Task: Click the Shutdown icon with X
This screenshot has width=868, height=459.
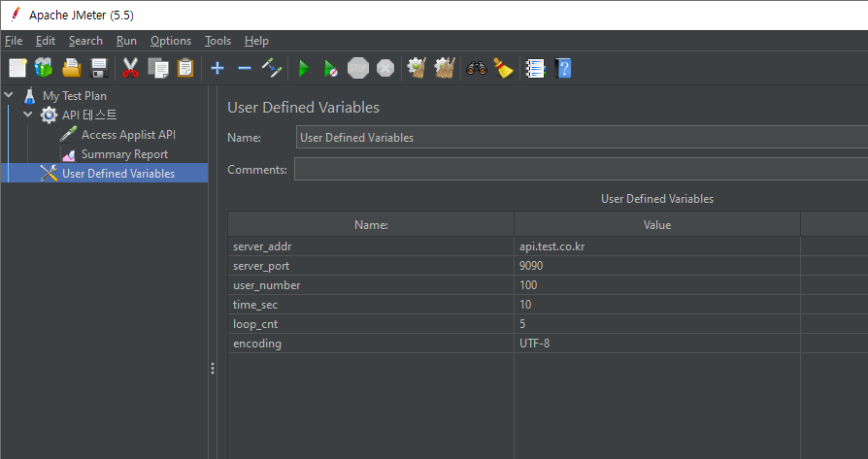Action: click(x=385, y=68)
